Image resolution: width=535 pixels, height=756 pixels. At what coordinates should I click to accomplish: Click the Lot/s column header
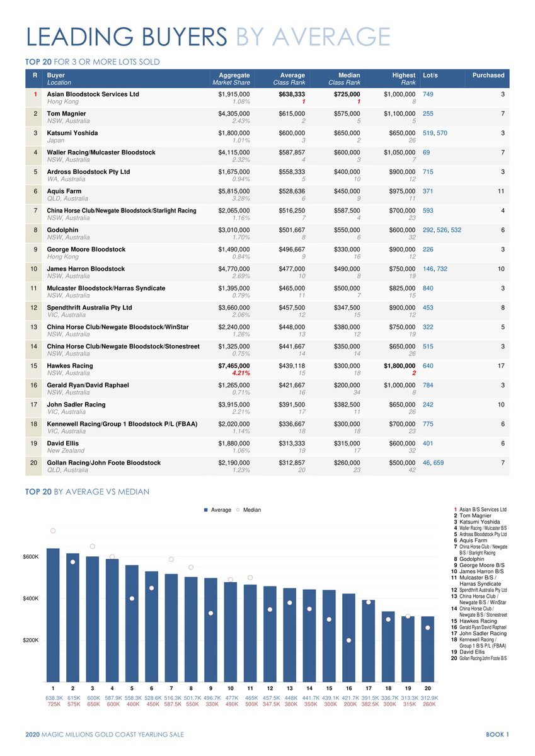(430, 75)
